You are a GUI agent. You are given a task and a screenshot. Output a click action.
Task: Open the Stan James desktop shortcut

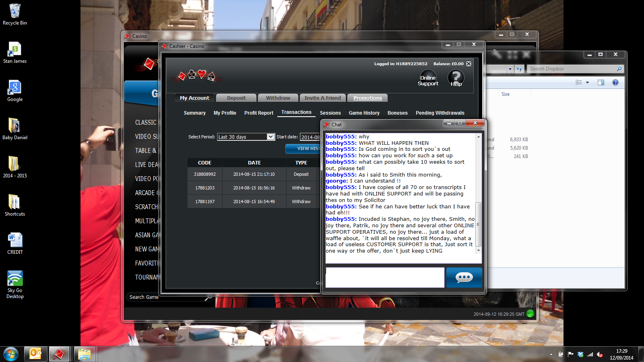[15, 53]
